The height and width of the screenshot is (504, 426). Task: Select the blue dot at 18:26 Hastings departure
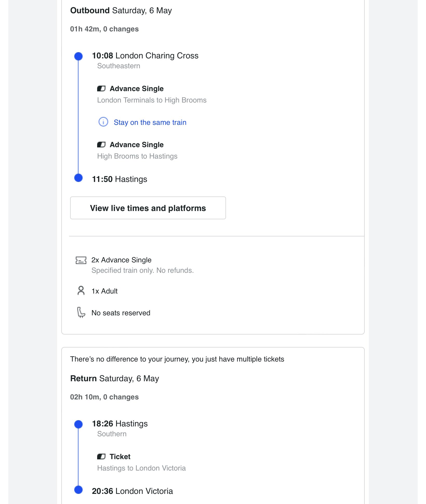(x=78, y=424)
